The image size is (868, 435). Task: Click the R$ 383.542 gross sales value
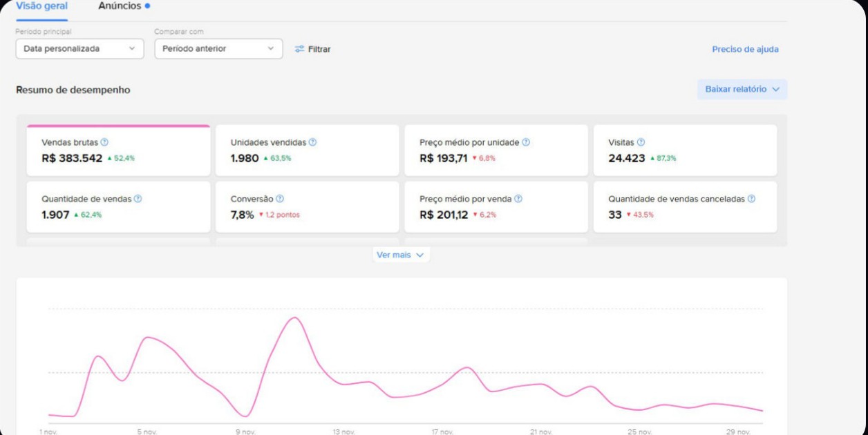click(x=72, y=158)
